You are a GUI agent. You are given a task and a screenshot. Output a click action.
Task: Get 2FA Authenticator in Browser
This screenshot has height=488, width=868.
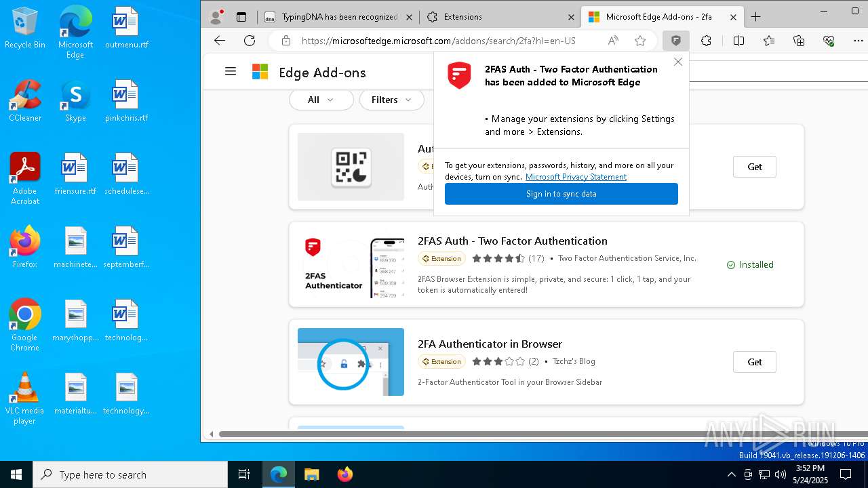click(755, 362)
